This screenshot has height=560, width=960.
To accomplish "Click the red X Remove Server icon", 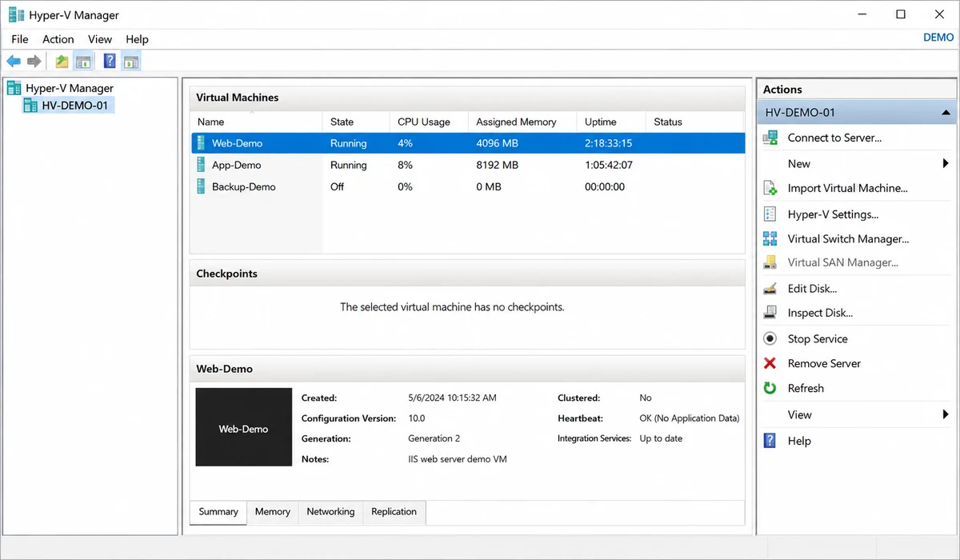I will point(770,363).
